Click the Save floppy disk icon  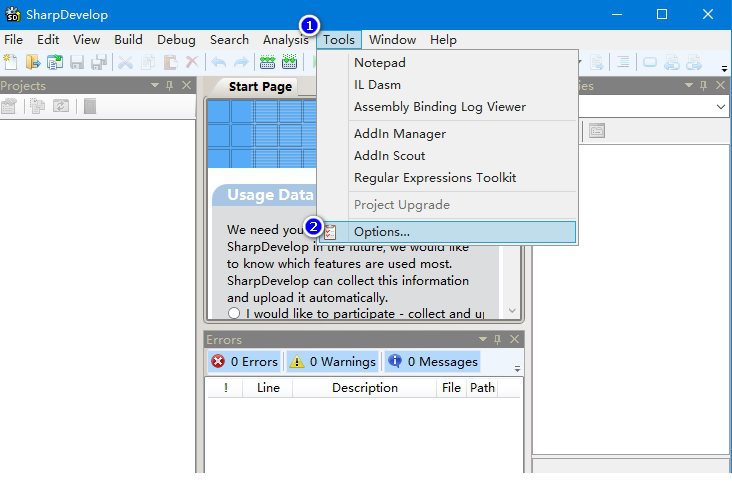coord(77,62)
